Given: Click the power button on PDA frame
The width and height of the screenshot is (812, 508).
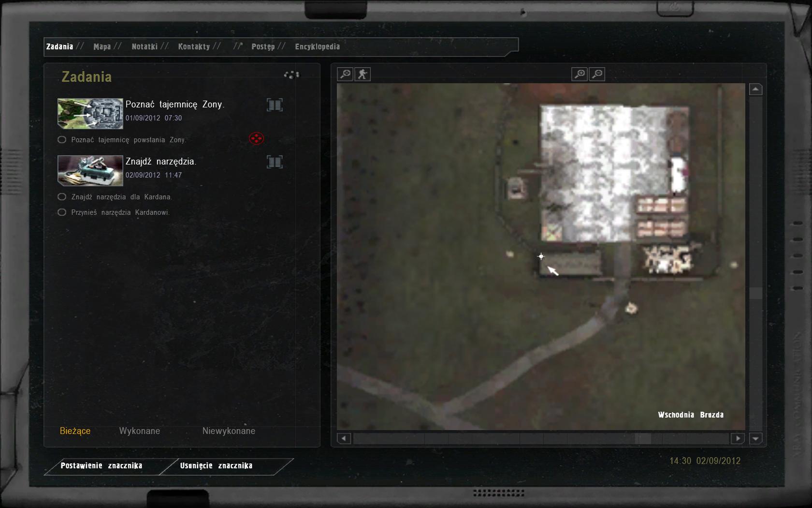Looking at the screenshot, I should click(675, 7).
